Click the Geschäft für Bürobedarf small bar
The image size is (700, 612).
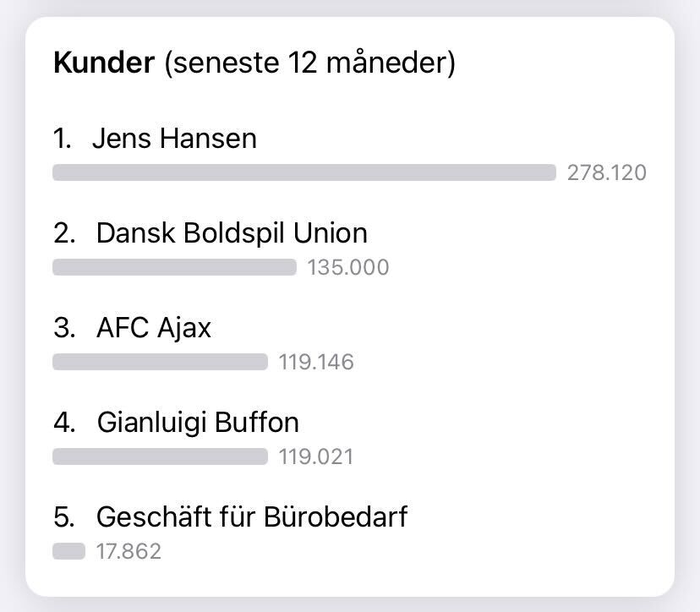coord(68,551)
